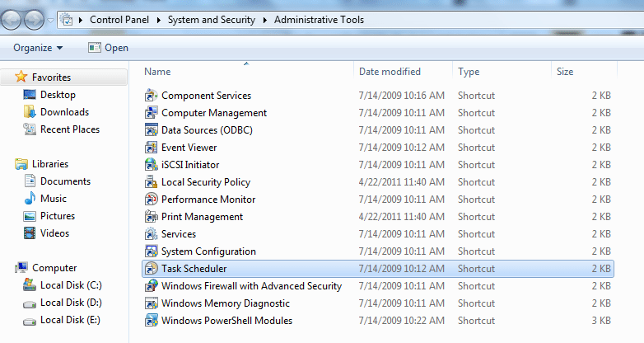Open the recent pages dropdown arrow

(50, 20)
